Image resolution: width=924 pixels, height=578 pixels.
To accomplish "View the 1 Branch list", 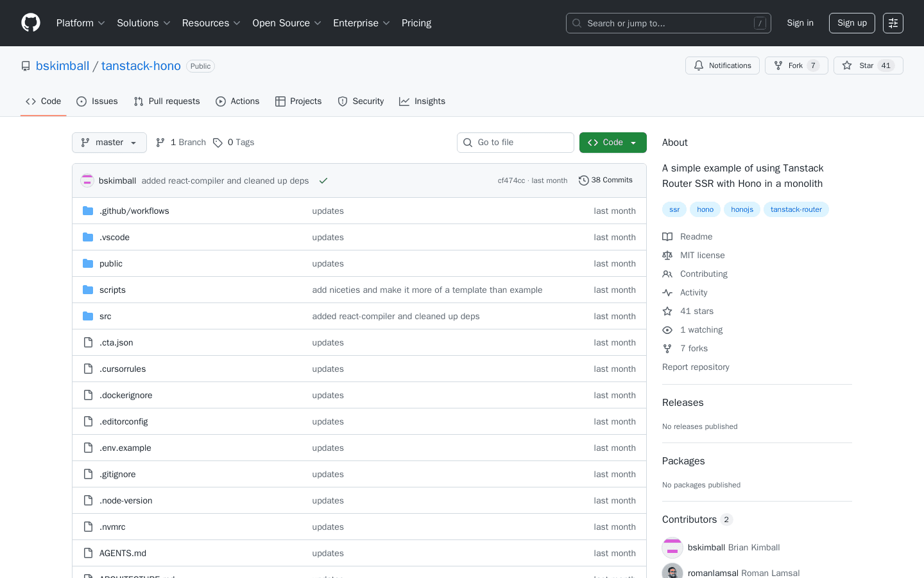I will [180, 143].
